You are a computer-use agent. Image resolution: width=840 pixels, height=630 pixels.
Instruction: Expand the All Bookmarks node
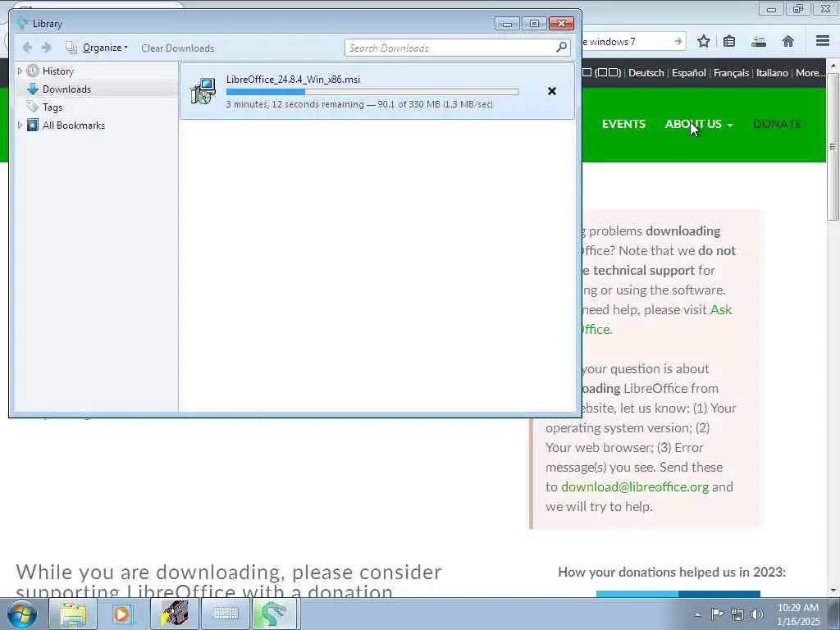(x=20, y=125)
